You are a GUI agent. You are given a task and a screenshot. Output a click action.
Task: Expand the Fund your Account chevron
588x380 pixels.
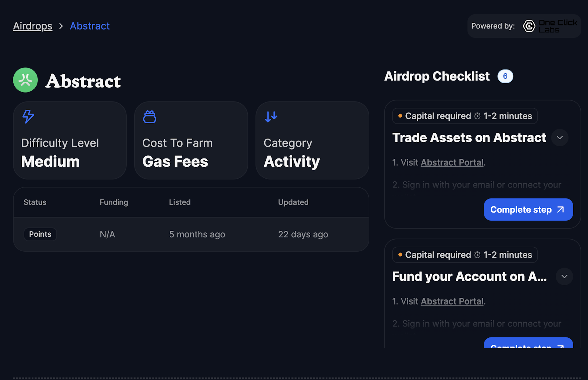point(564,277)
